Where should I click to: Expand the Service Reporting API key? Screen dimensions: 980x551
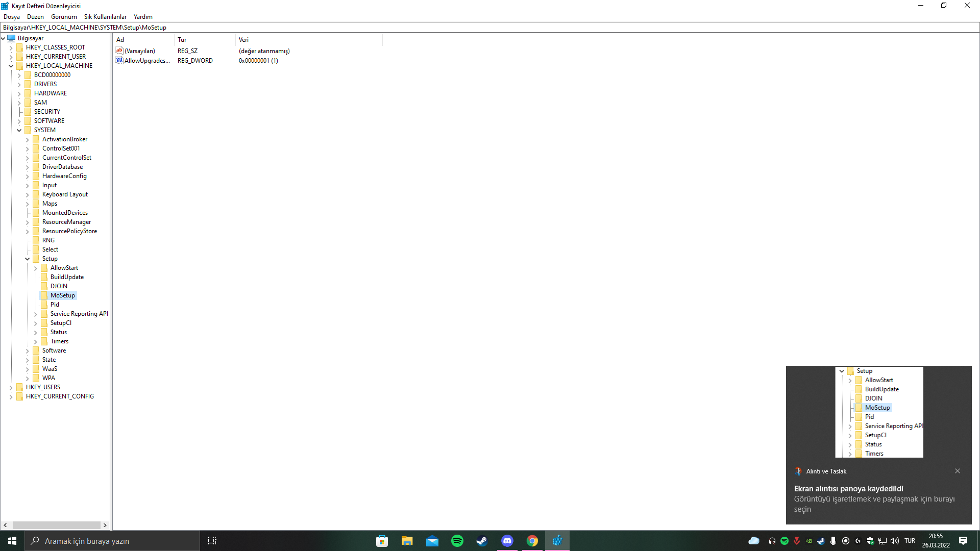point(36,314)
